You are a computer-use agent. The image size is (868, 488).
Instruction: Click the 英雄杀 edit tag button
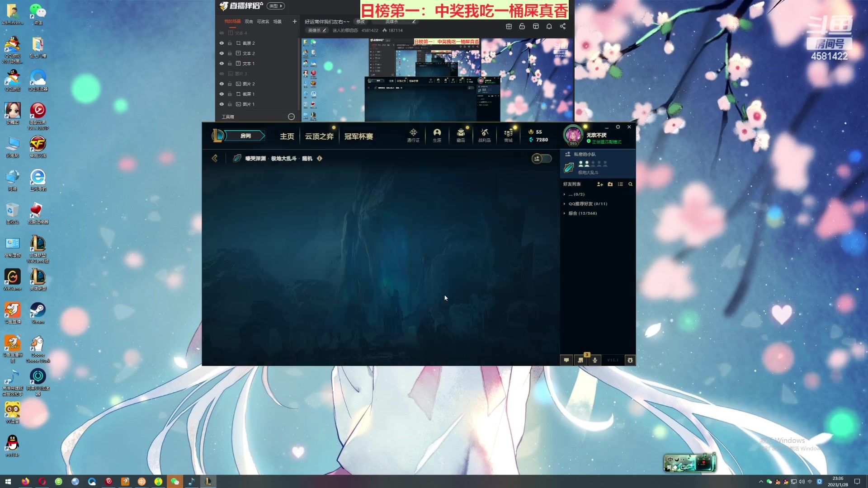pyautogui.click(x=317, y=30)
